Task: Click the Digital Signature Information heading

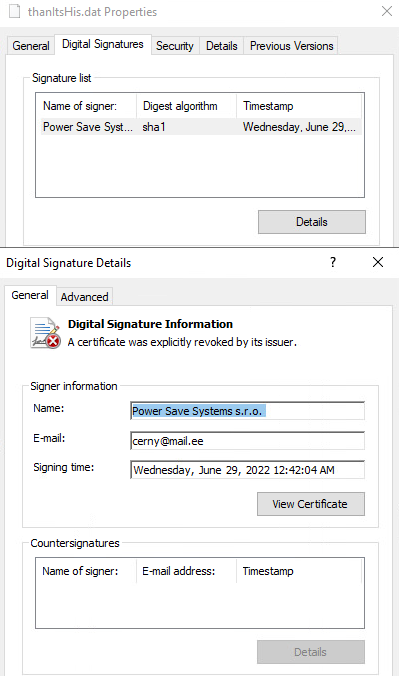Action: pos(150,324)
